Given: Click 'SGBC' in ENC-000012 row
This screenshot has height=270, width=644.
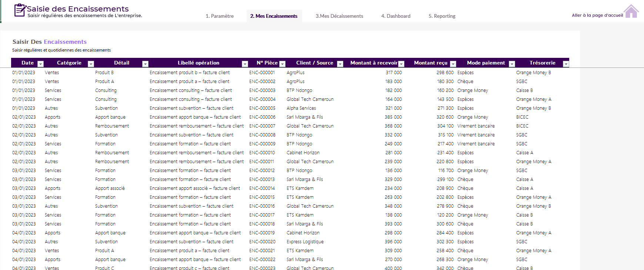Looking at the screenshot, I should [x=522, y=171].
